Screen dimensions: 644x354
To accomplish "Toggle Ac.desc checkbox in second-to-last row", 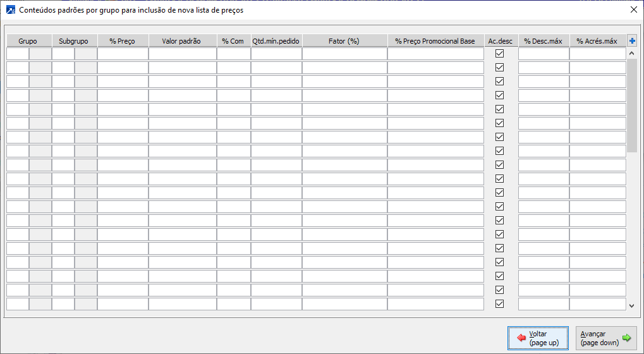I will point(499,290).
